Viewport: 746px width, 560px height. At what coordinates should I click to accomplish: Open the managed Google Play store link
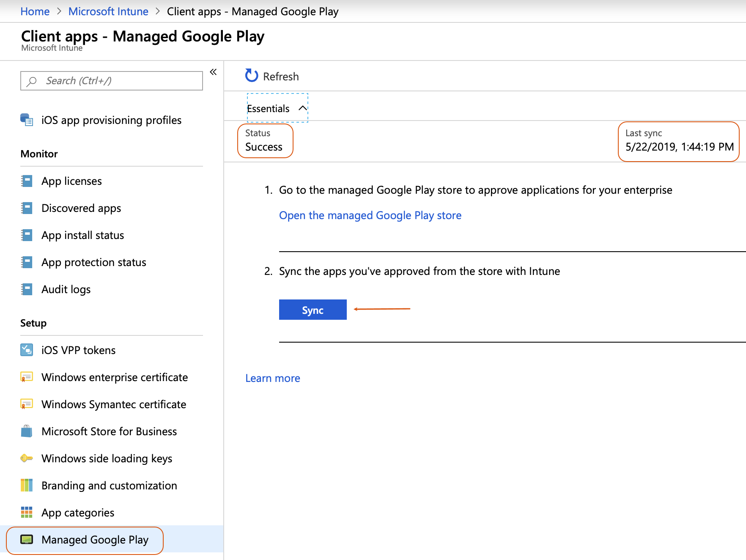tap(370, 215)
